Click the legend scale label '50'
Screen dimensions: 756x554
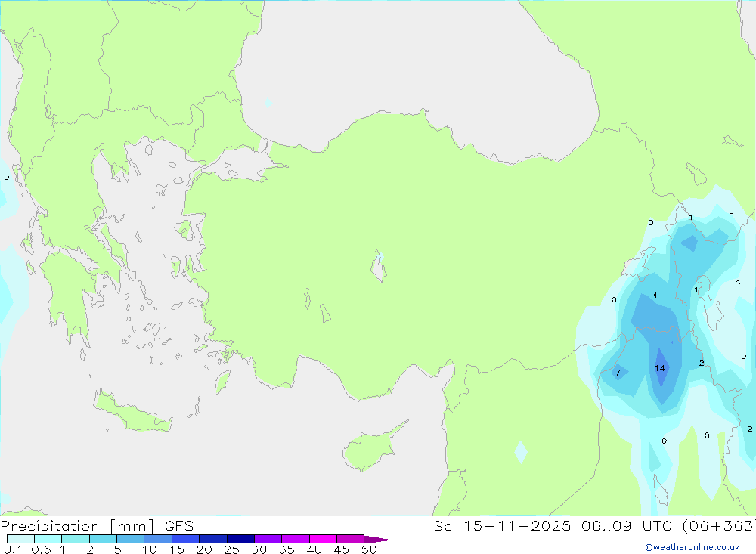370,549
